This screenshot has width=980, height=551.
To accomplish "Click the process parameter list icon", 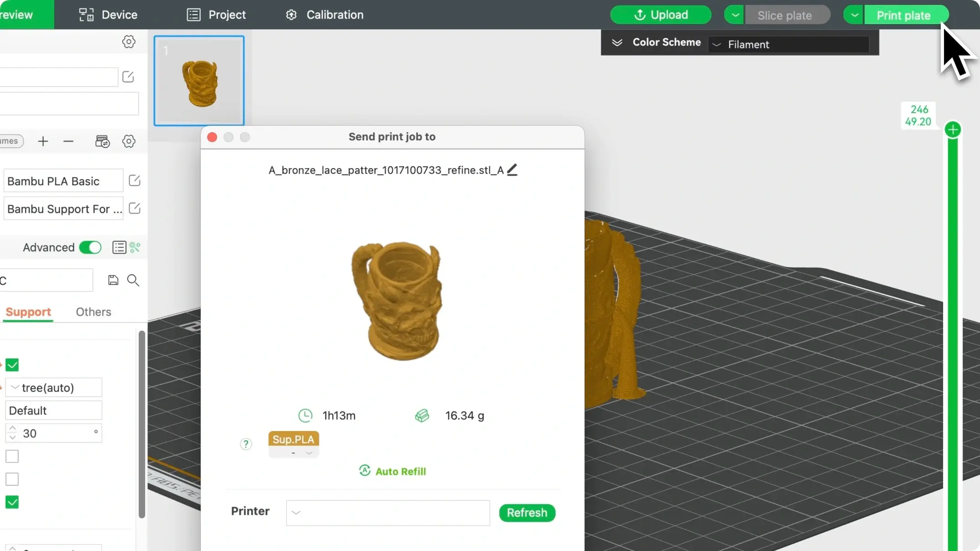I will [x=119, y=247].
